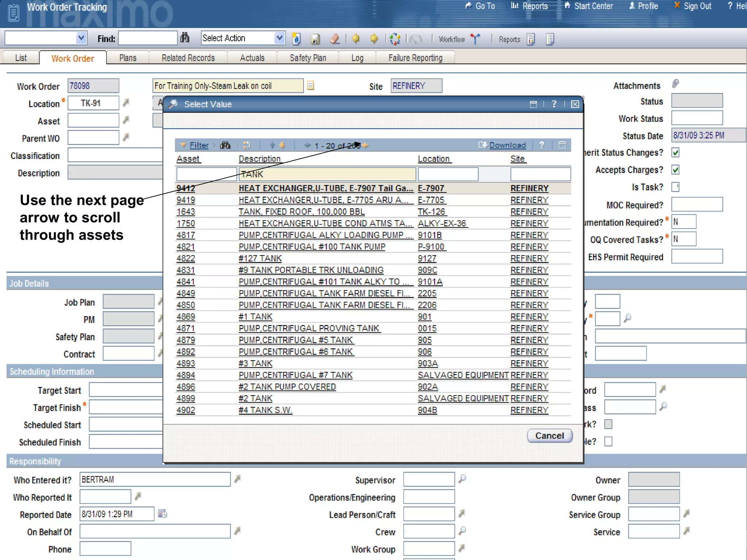747x560 pixels.
Task: Click the Workflow routing icon
Action: click(x=475, y=39)
